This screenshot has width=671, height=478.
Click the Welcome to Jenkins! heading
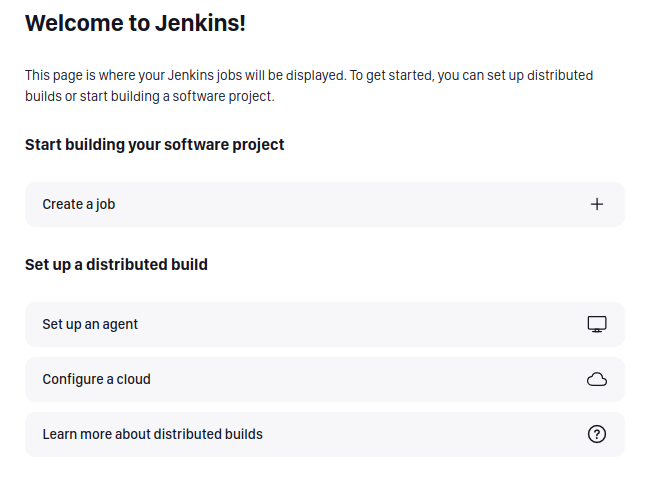(135, 23)
